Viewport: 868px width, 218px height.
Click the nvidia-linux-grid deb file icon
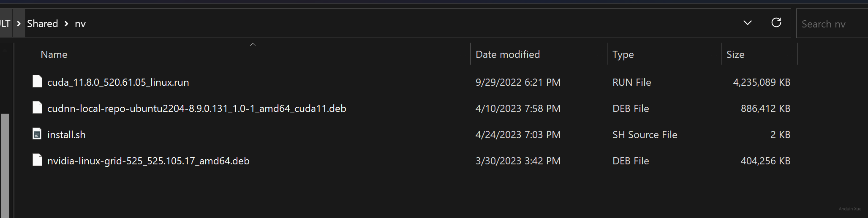[37, 160]
